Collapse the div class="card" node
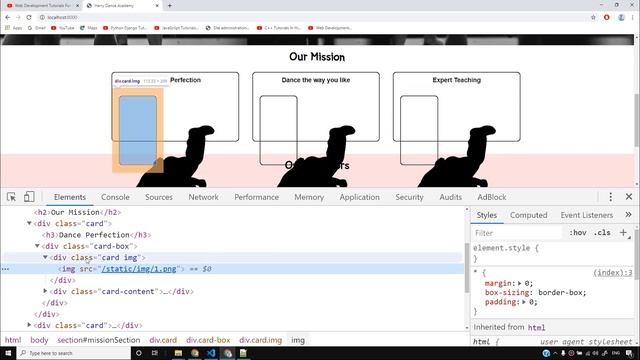 [x=29, y=223]
